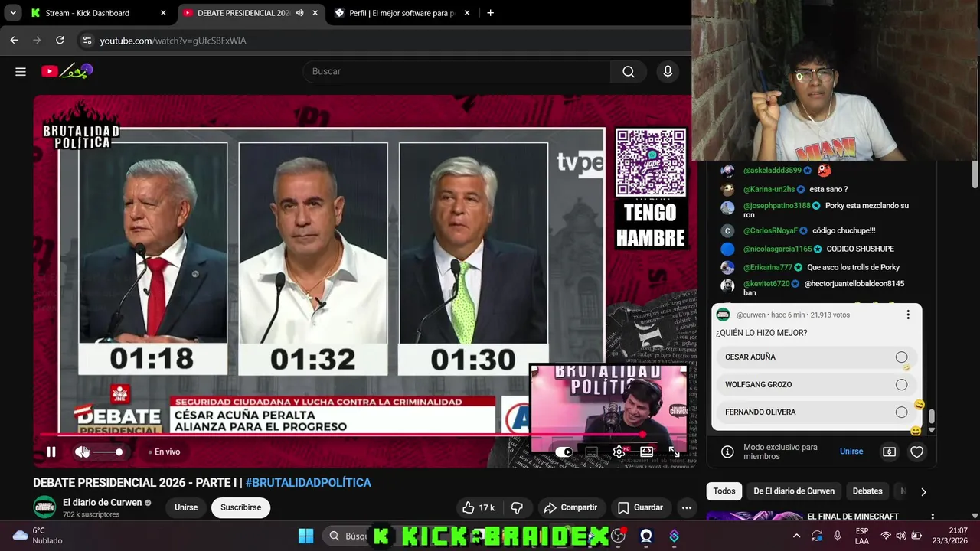Adjust the video volume slider

pos(108,452)
